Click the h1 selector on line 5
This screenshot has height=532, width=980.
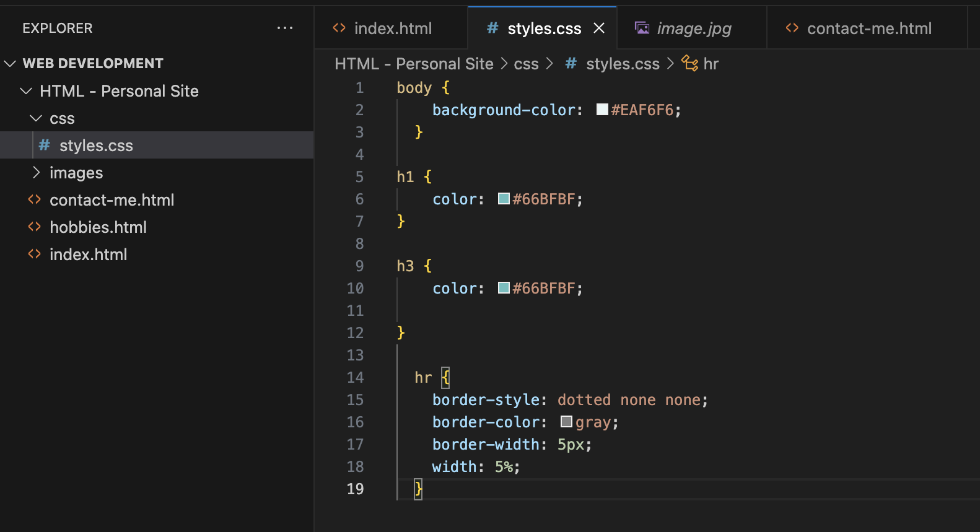tap(405, 177)
